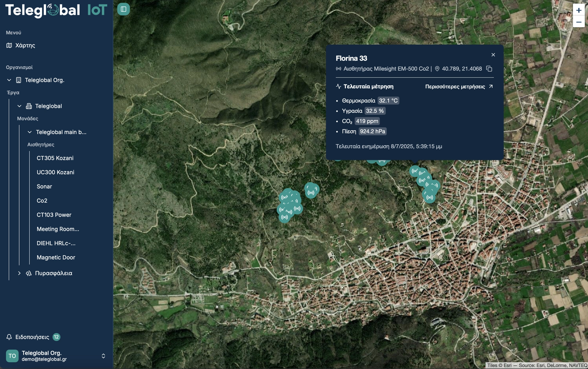This screenshot has height=369, width=588.
Task: Click the Ειδοποιήσεις bell icon
Action: [9, 337]
